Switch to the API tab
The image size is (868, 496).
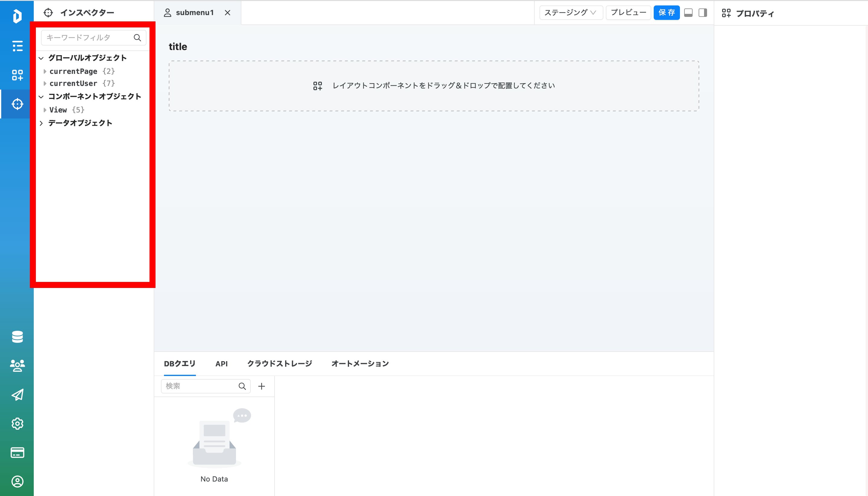coord(221,364)
